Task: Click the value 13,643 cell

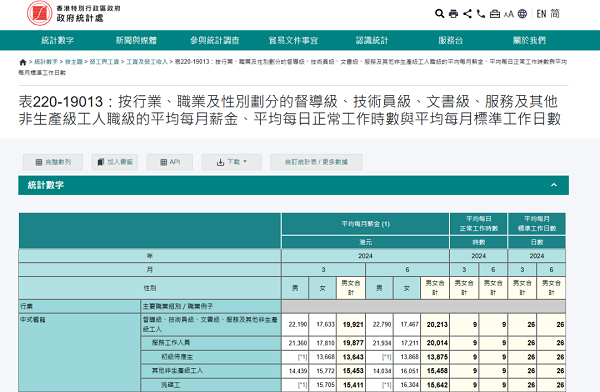Action: click(351, 357)
